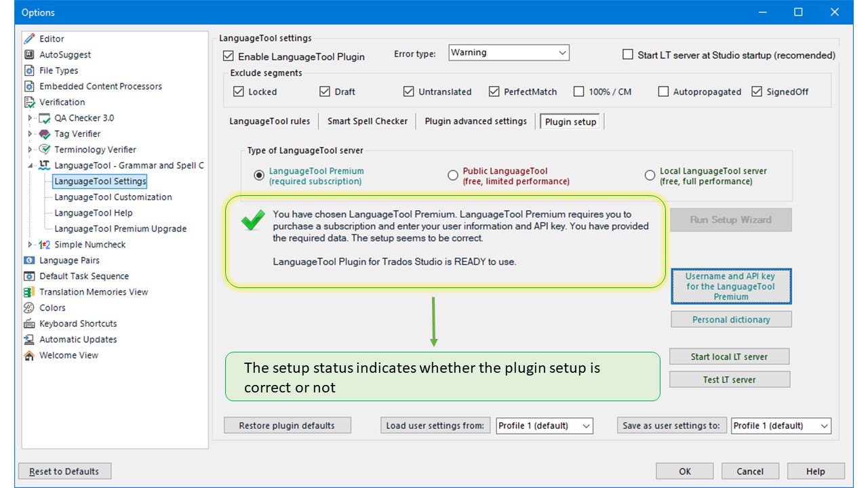The image size is (868, 488).
Task: Click the Colors palette icon
Action: tap(29, 308)
